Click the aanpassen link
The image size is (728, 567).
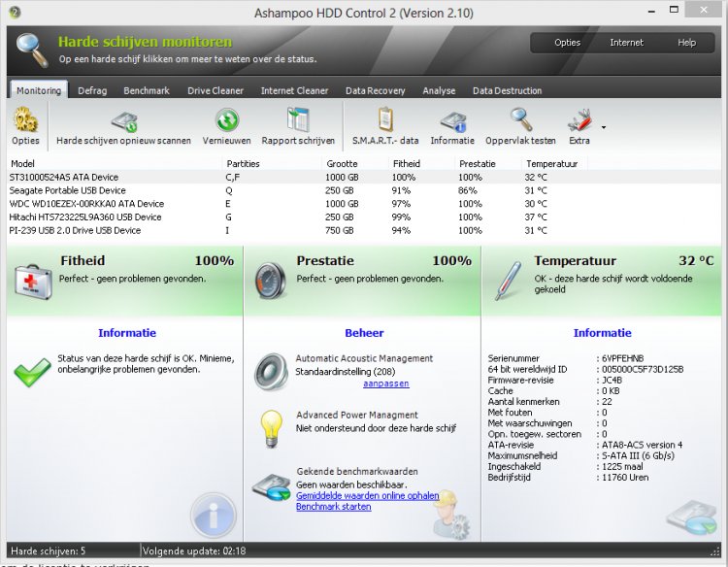pyautogui.click(x=385, y=384)
